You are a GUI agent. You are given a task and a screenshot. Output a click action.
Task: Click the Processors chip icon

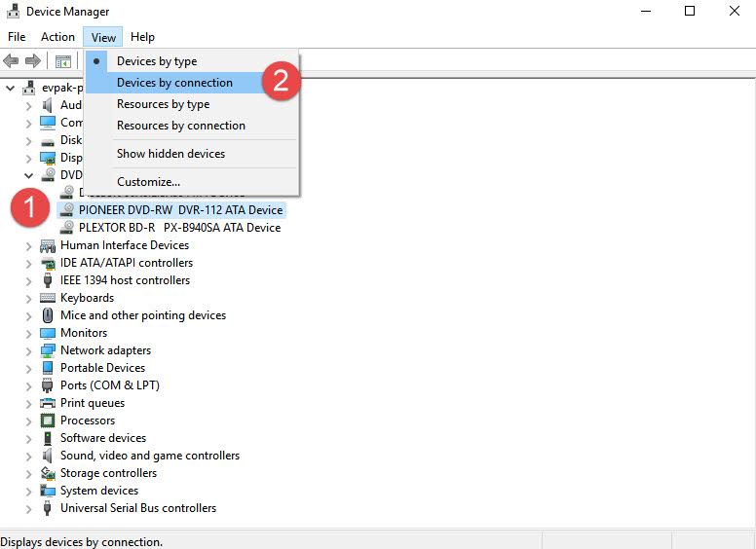48,421
